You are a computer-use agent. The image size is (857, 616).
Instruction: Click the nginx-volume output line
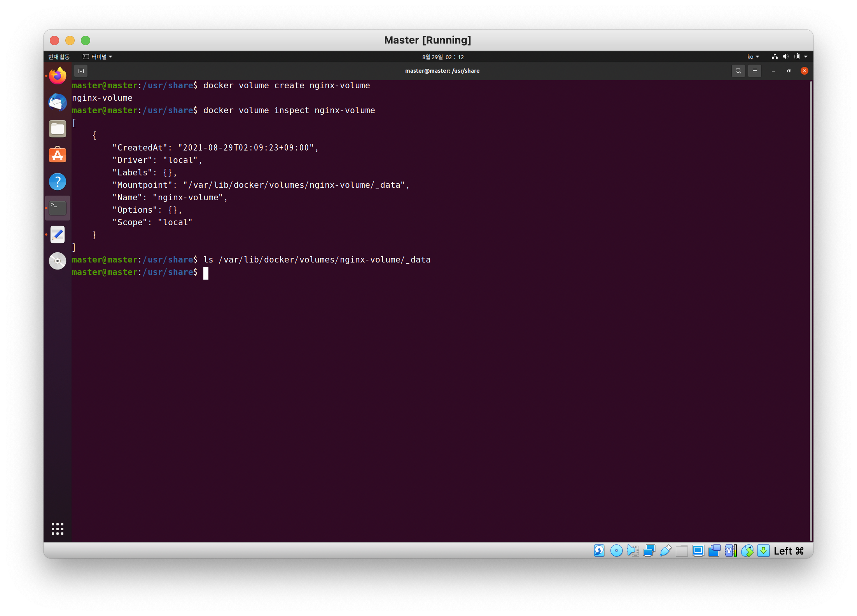pos(102,98)
